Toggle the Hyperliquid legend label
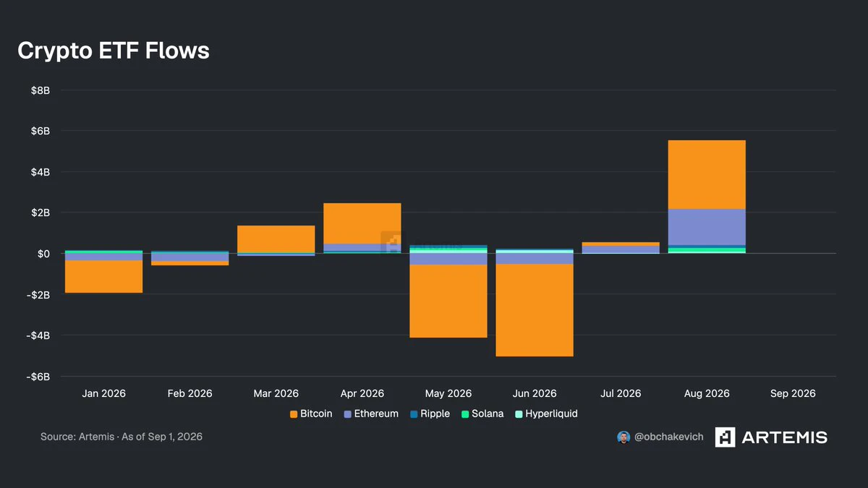Screen dimensions: 868x488 [x=551, y=414]
